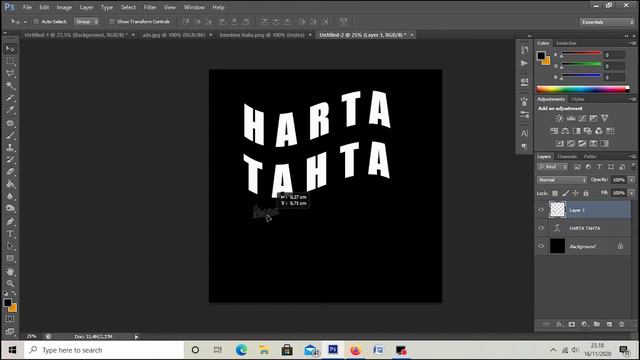
Task: Select the Path Selection tool
Action: [x=10, y=246]
